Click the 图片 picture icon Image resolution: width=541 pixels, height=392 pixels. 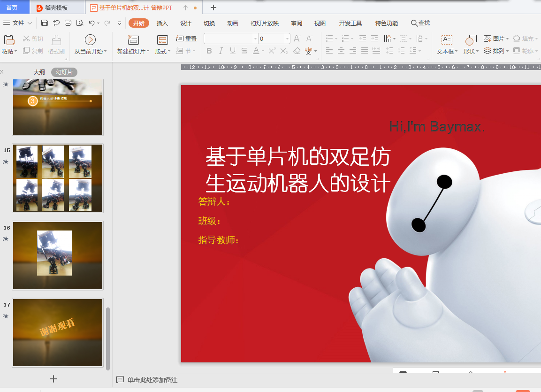click(x=488, y=38)
